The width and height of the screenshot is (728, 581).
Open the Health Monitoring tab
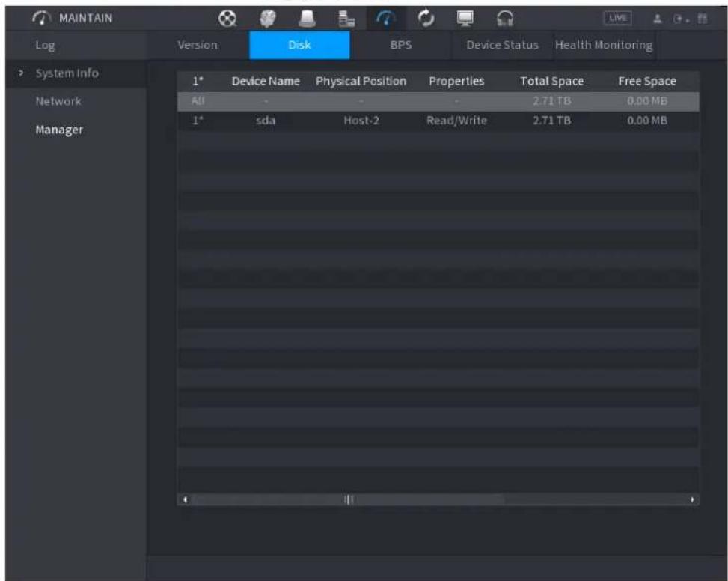[x=604, y=45]
